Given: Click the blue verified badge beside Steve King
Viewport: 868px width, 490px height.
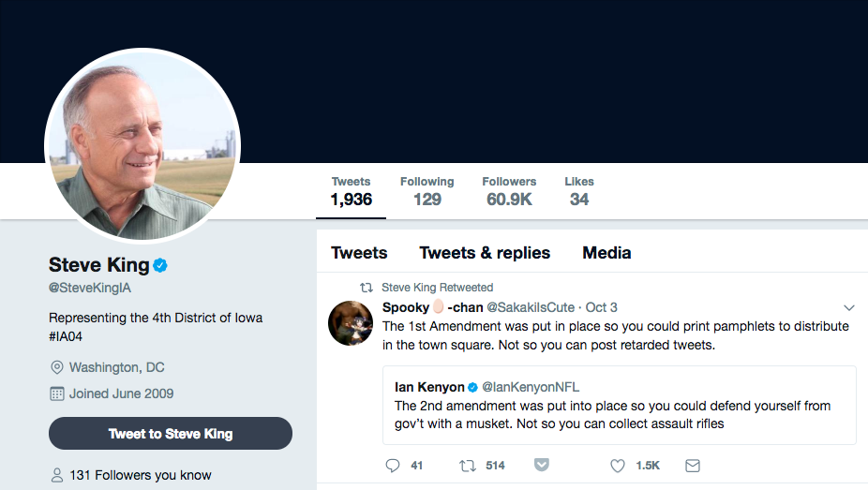Looking at the screenshot, I should pos(160,265).
